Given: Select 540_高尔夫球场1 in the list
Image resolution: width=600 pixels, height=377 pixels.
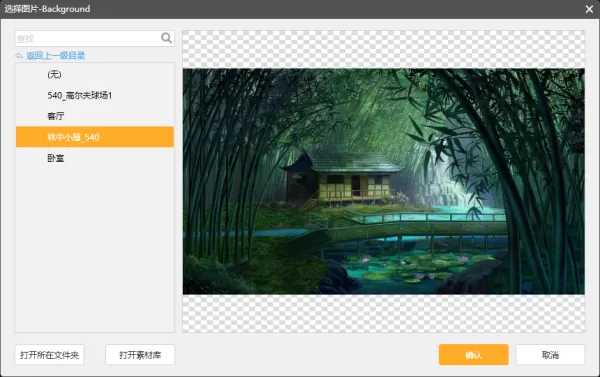Looking at the screenshot, I should [x=95, y=95].
